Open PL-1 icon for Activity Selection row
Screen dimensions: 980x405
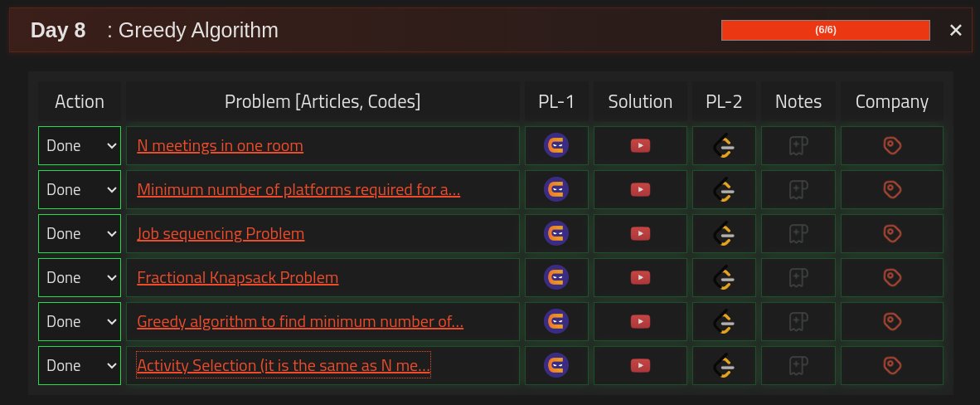click(x=556, y=365)
